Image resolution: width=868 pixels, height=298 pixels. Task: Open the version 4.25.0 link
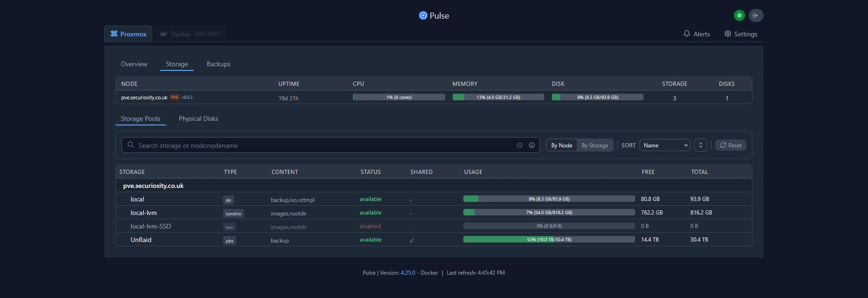point(407,273)
